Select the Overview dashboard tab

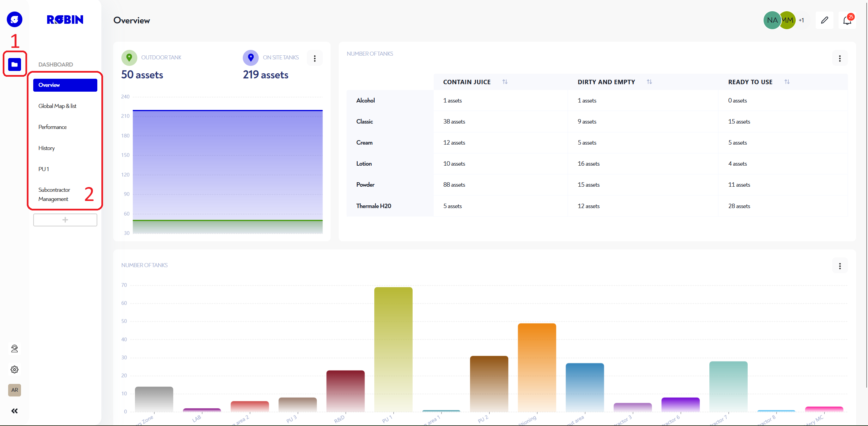[65, 85]
